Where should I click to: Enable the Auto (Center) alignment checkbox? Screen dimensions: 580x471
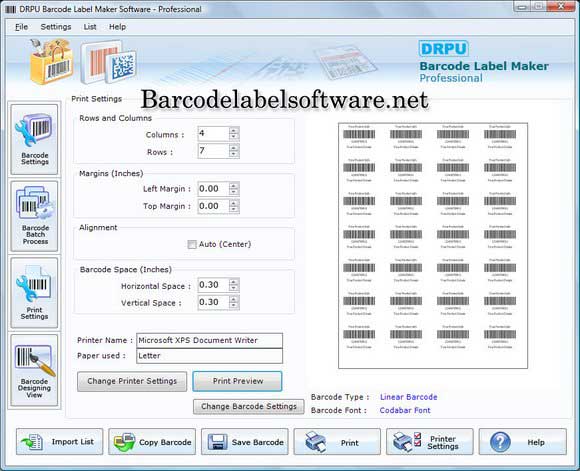click(192, 245)
